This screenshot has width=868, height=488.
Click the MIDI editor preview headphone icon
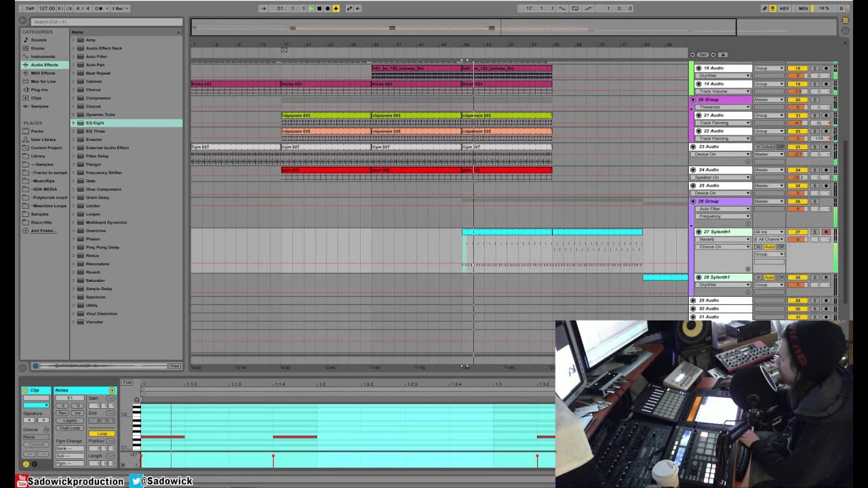tap(136, 399)
